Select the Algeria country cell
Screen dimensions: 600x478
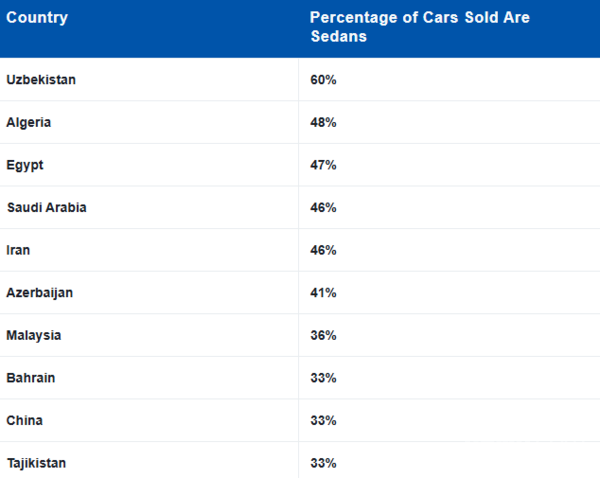(29, 122)
